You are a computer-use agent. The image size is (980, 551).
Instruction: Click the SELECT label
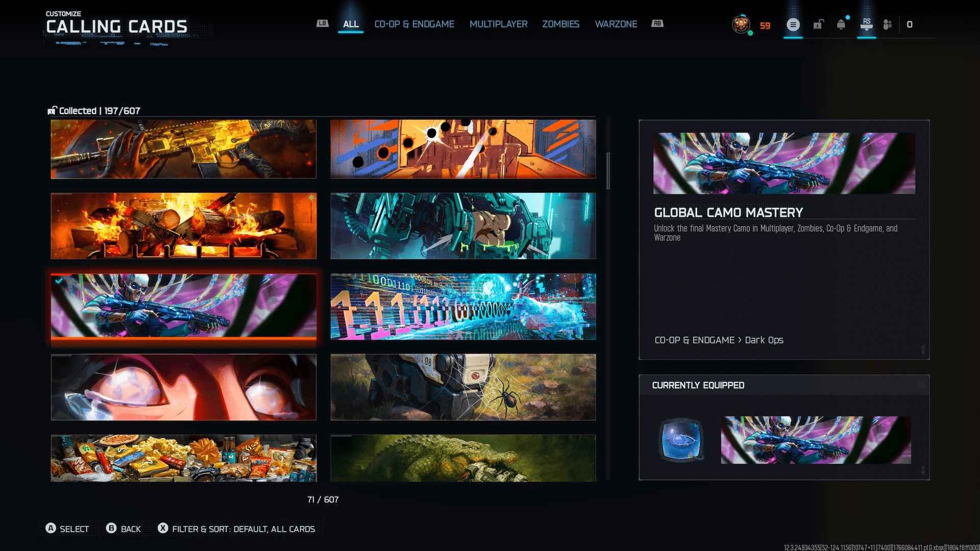point(74,529)
